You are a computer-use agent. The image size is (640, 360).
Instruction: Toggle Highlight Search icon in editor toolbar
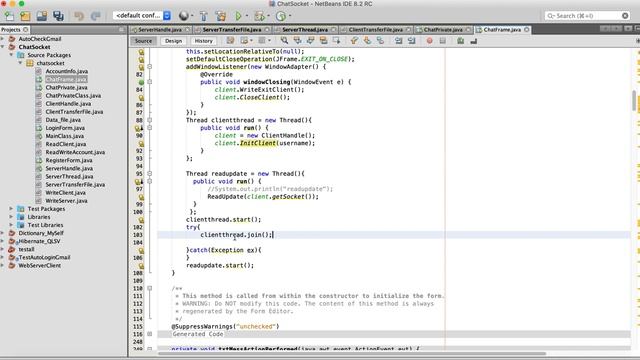point(324,41)
